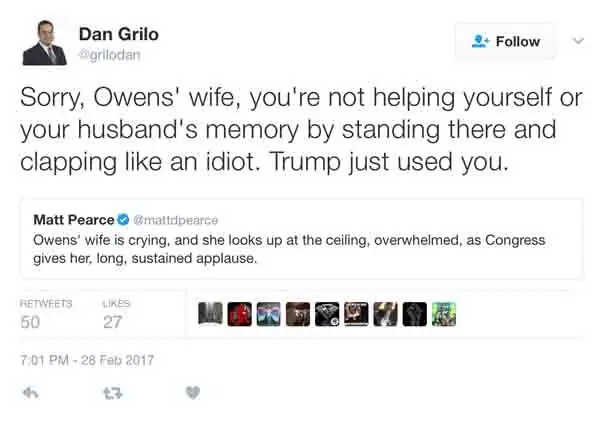This screenshot has width=600, height=423.
Task: Click the last green liker avatar
Action: point(444,314)
